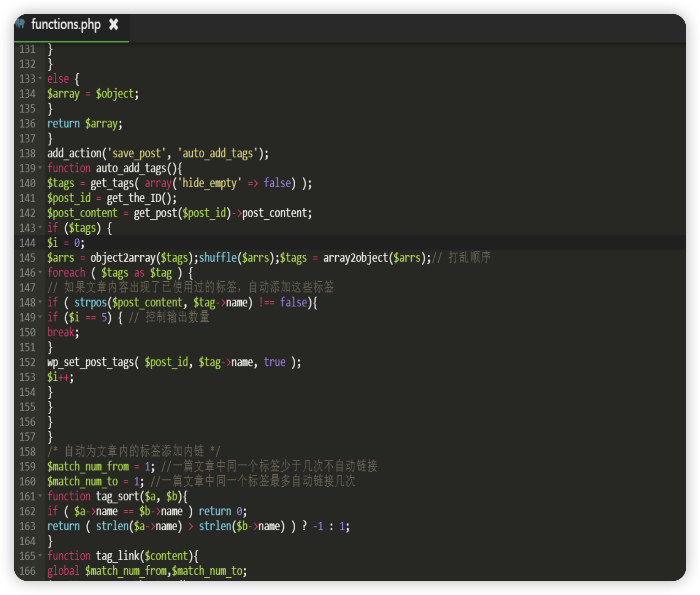Click on 'save_post' string in add_action
Viewport: 700px width, 595px height.
click(x=136, y=153)
